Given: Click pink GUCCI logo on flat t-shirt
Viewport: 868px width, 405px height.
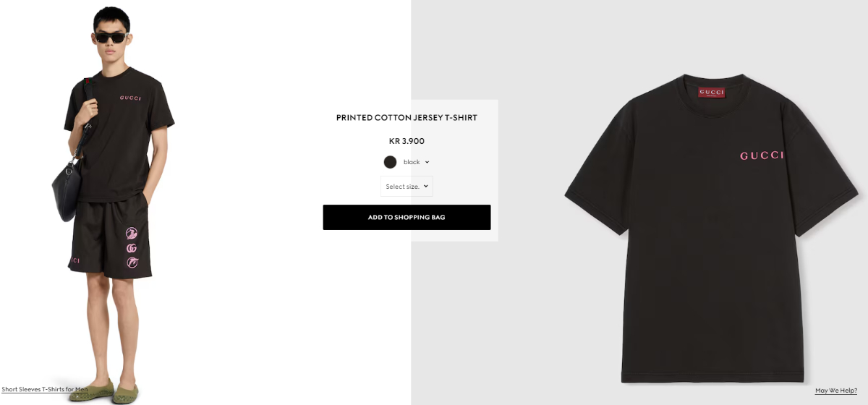Looking at the screenshot, I should (x=762, y=156).
